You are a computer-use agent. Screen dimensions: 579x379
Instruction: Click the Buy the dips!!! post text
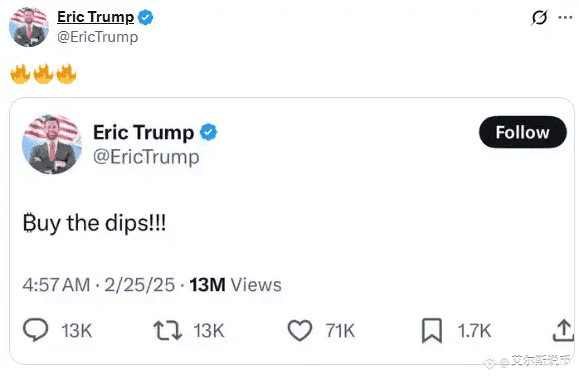[x=95, y=223]
